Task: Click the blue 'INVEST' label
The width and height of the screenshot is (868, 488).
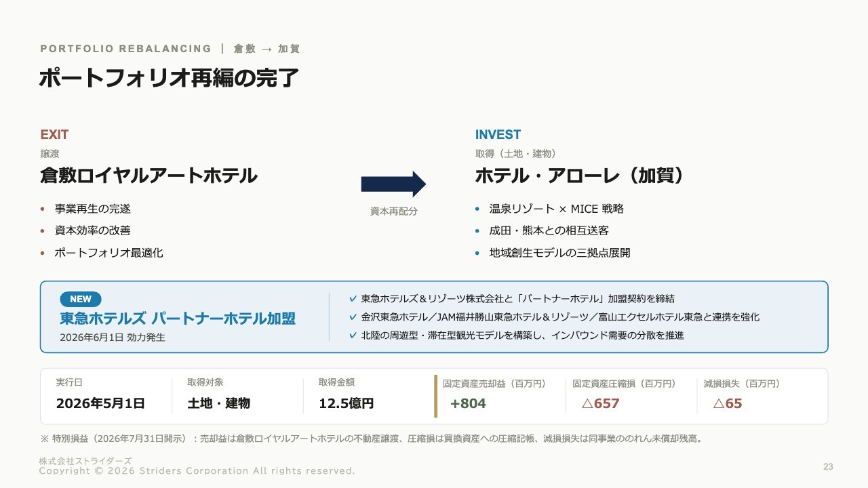Action: (498, 134)
